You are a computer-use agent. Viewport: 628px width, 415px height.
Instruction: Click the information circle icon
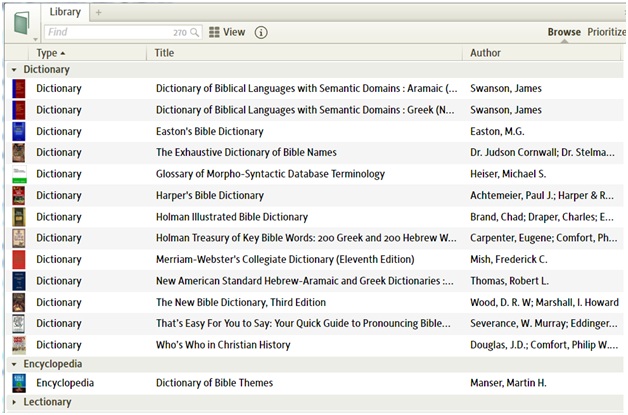(261, 32)
